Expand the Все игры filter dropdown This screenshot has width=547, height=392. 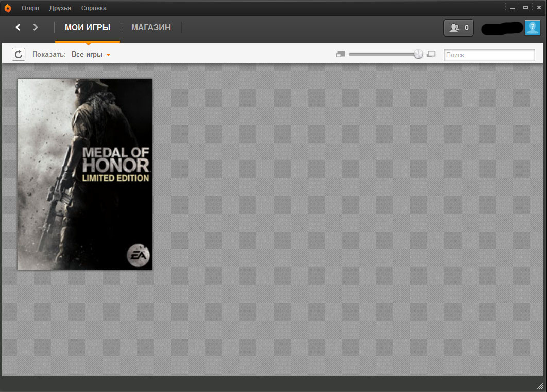[x=91, y=55]
